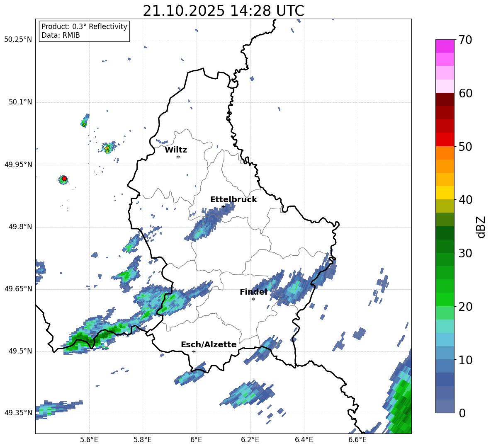
Task: Click the 50.25°N latitude label
Action: pyautogui.click(x=18, y=40)
